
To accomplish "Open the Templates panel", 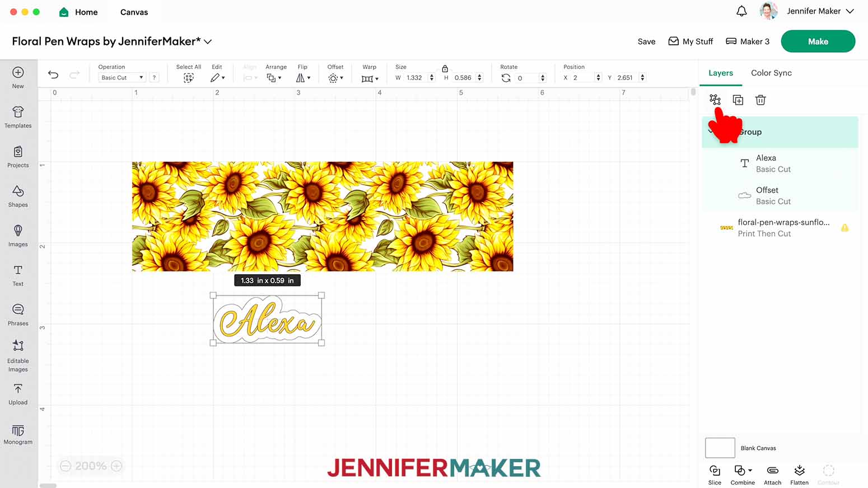I will click(18, 118).
